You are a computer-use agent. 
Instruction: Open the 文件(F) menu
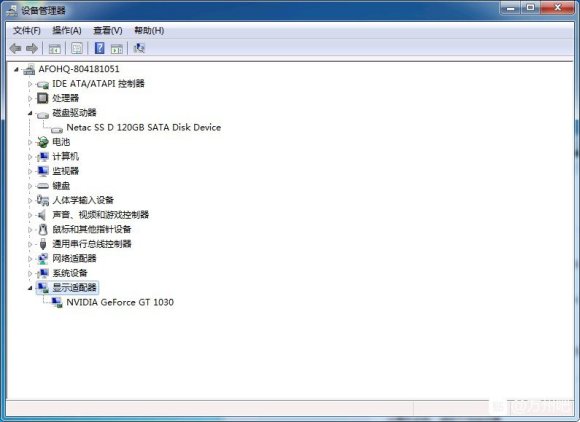click(27, 30)
